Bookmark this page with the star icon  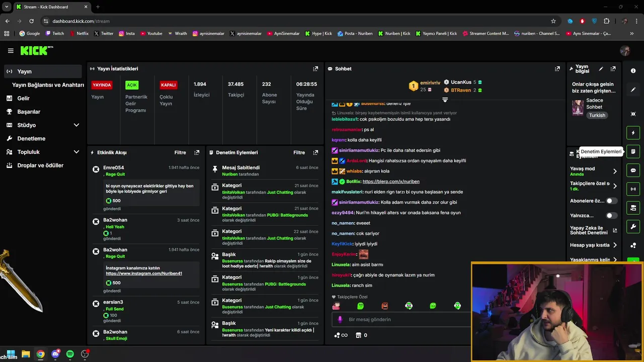553,21
